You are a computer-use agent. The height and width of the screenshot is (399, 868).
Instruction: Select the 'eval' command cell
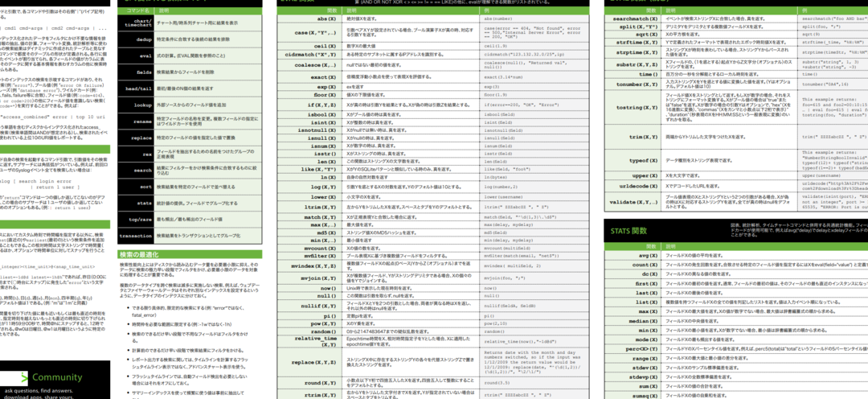point(136,56)
